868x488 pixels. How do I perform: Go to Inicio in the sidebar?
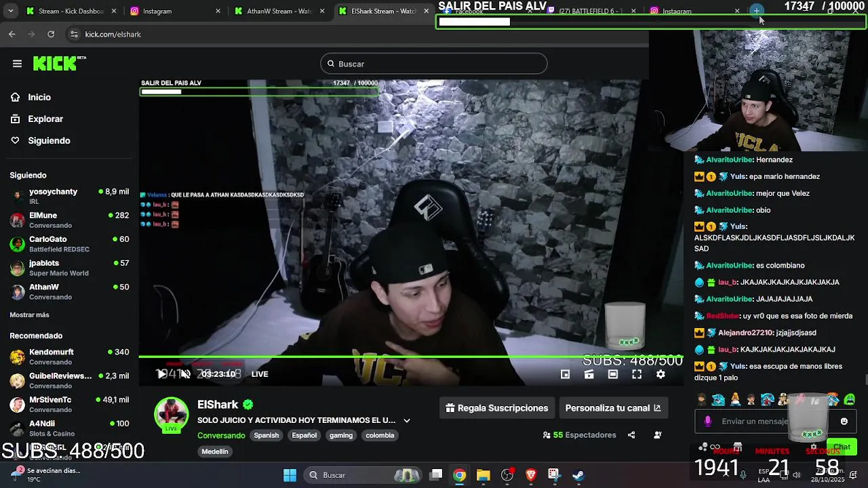coord(39,97)
